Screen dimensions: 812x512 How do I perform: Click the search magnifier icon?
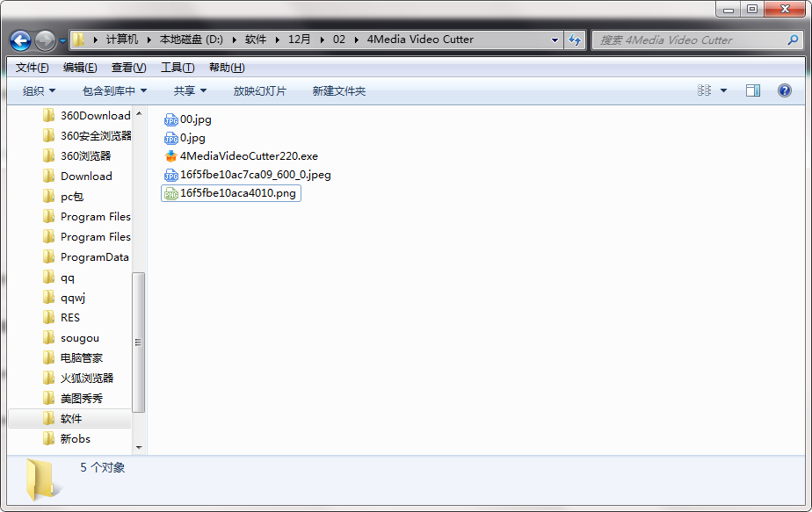click(793, 40)
